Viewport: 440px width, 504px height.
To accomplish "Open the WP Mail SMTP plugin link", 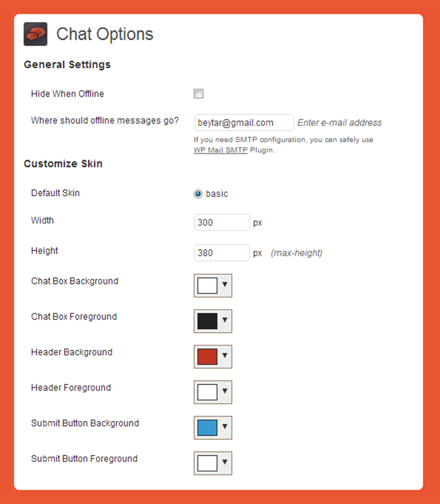I will pyautogui.click(x=221, y=150).
